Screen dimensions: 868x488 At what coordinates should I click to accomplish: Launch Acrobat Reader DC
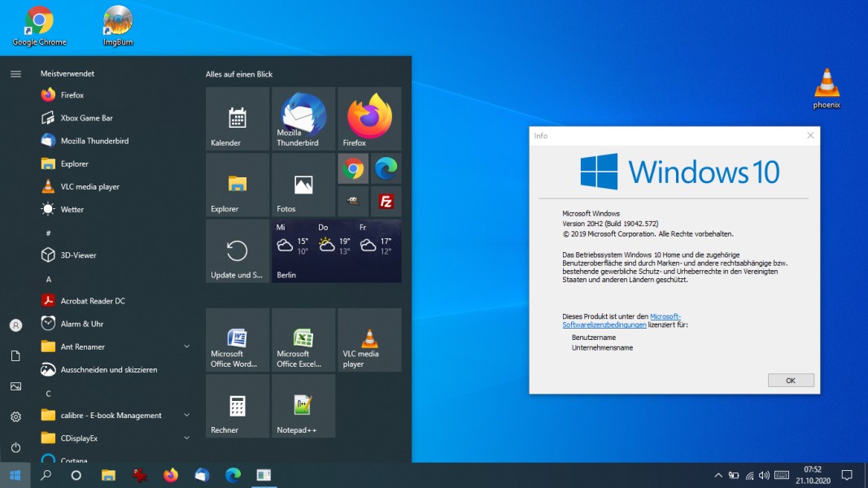116,301
